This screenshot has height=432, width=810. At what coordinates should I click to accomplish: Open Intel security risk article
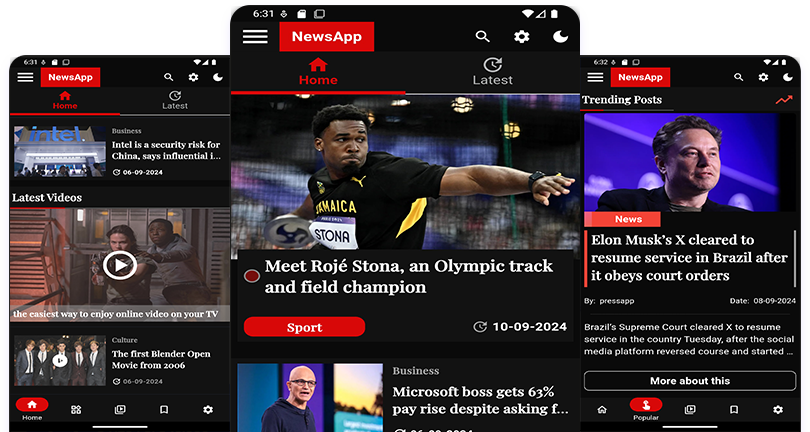pos(166,150)
